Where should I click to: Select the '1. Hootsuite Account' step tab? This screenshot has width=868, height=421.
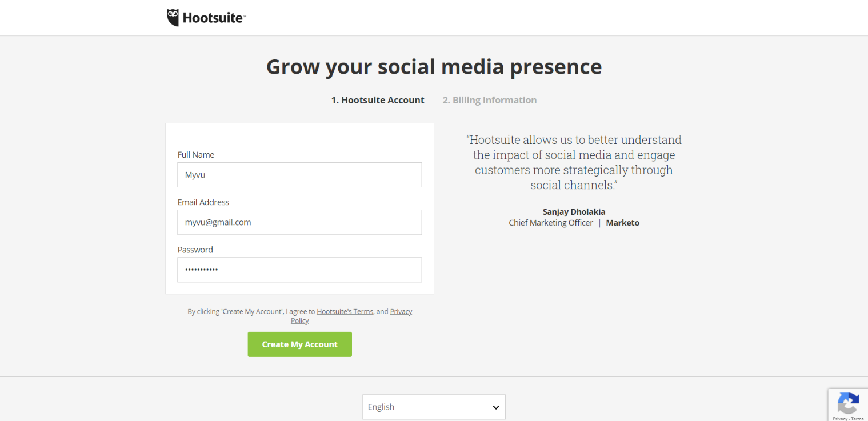pyautogui.click(x=378, y=100)
